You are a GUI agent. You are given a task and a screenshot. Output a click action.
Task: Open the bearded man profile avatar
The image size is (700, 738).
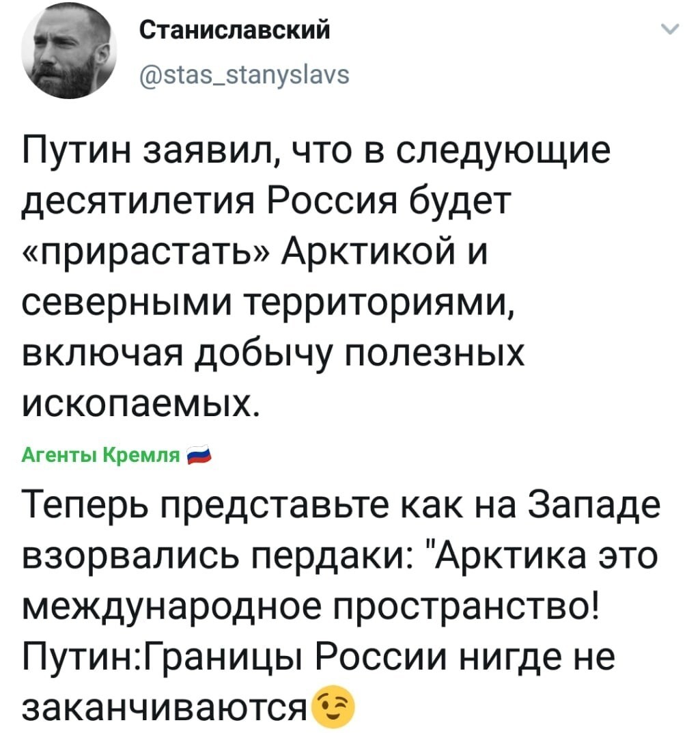69,53
